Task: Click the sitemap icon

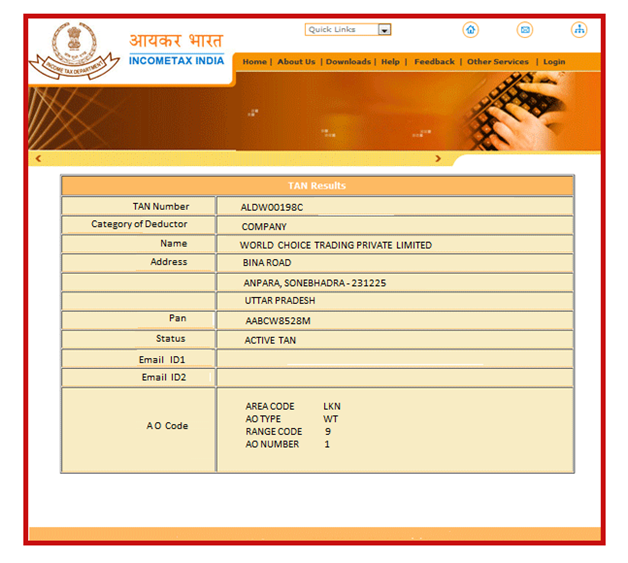Action: pos(579,30)
